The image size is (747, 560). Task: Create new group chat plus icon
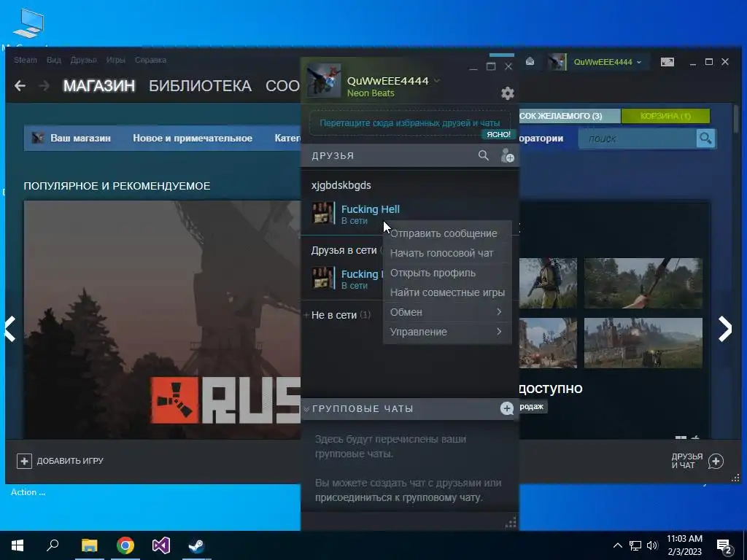pyautogui.click(x=507, y=408)
